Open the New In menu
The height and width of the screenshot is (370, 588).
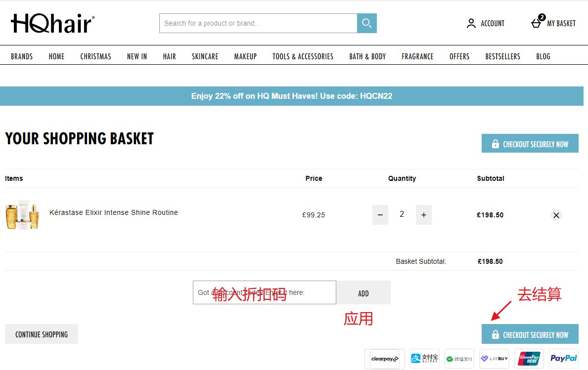tap(137, 56)
